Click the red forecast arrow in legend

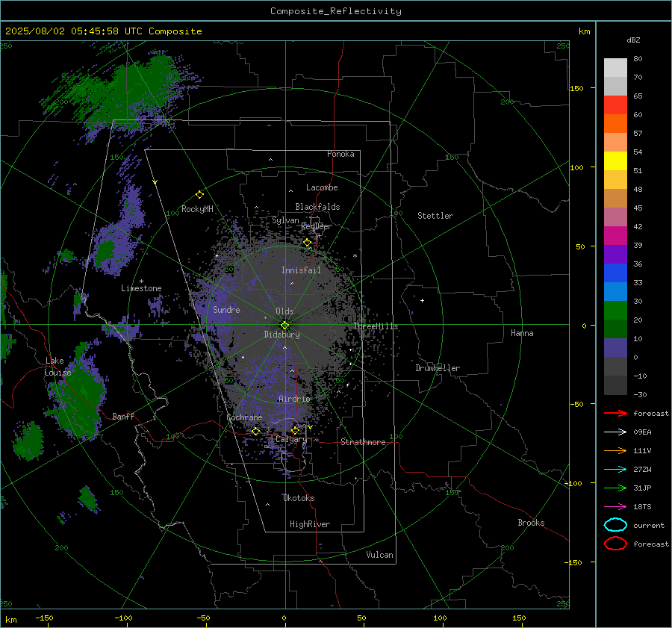(615, 413)
